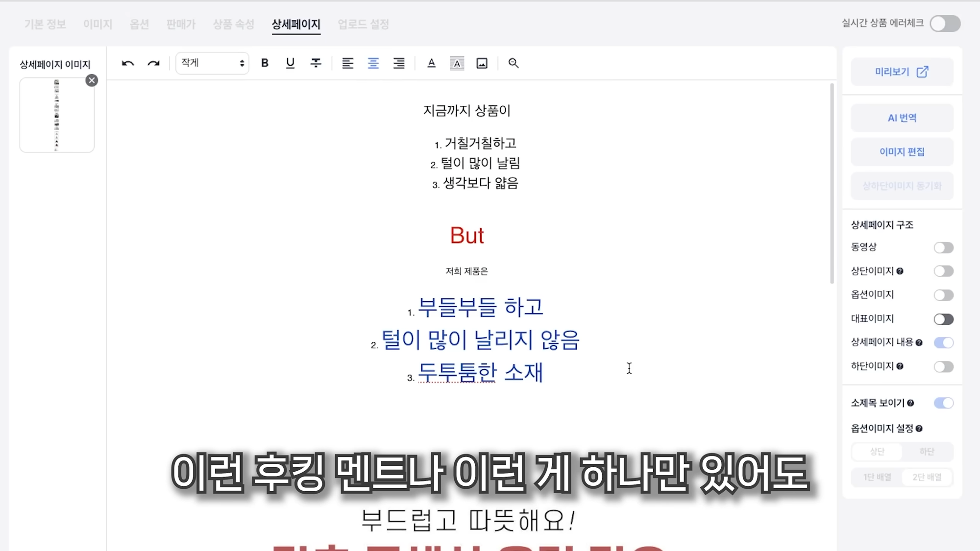
Task: Switch to the 업로드 설정 tab
Action: (x=363, y=24)
